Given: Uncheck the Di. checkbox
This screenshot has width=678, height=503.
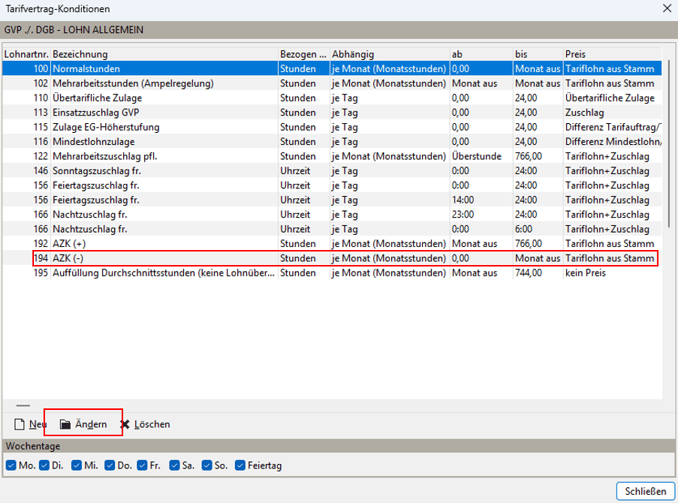Looking at the screenshot, I should [44, 465].
